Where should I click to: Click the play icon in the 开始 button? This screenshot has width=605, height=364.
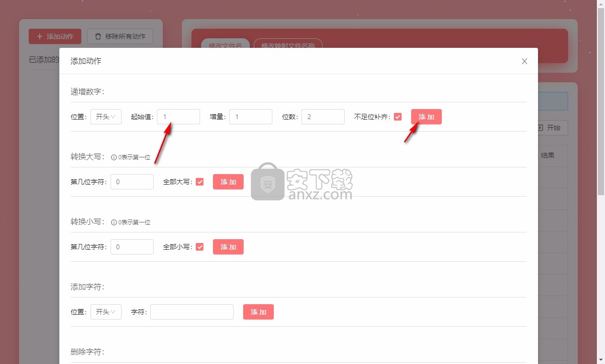(x=540, y=128)
